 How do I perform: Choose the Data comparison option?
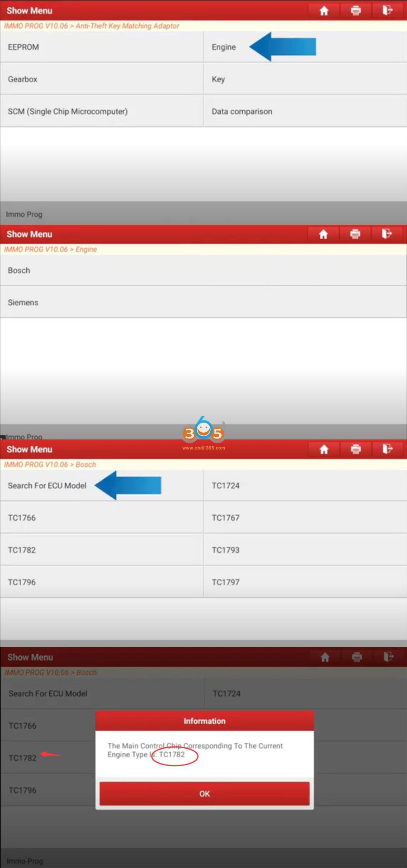point(305,111)
